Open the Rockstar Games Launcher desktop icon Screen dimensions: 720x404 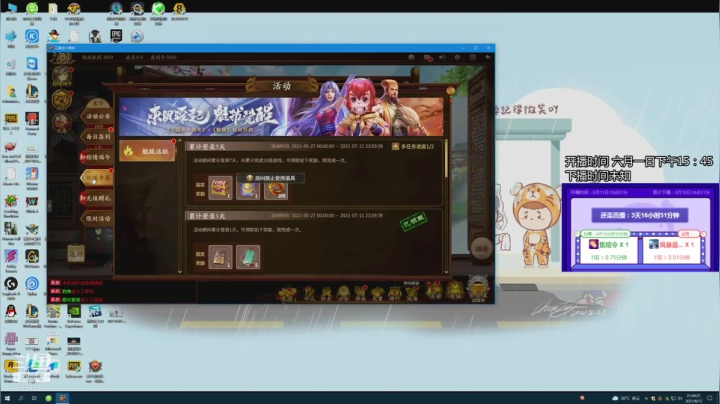pyautogui.click(x=11, y=370)
